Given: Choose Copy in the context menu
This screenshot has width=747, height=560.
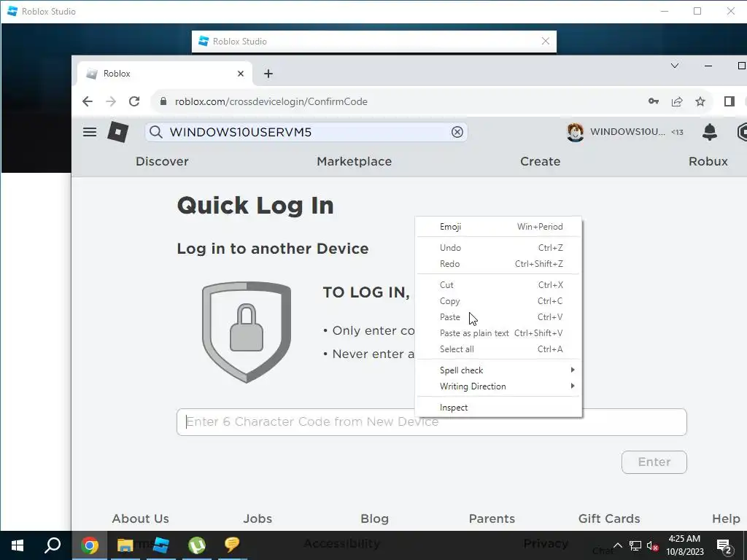Looking at the screenshot, I should [498, 301].
